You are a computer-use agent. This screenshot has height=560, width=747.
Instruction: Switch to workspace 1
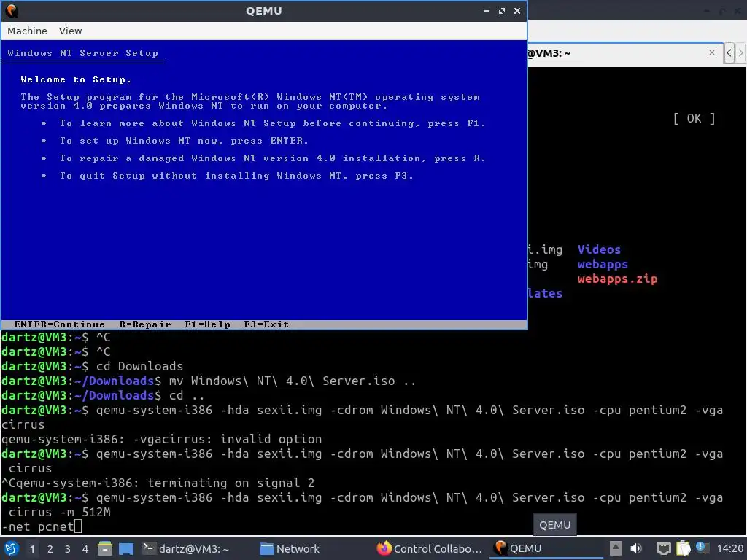tap(32, 549)
